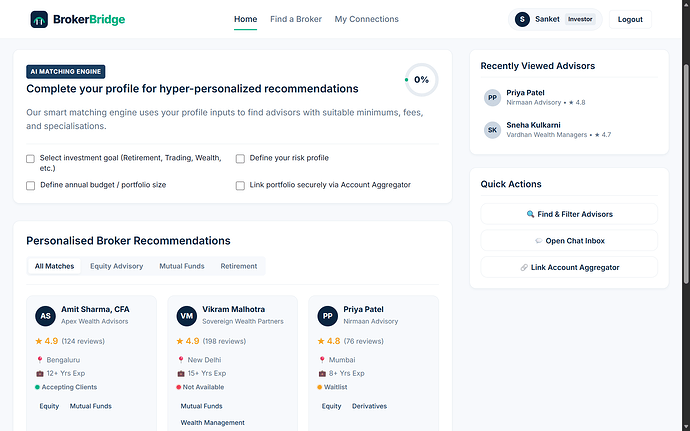
Task: Open the Find a Broker nav tab
Action: pyautogui.click(x=296, y=19)
